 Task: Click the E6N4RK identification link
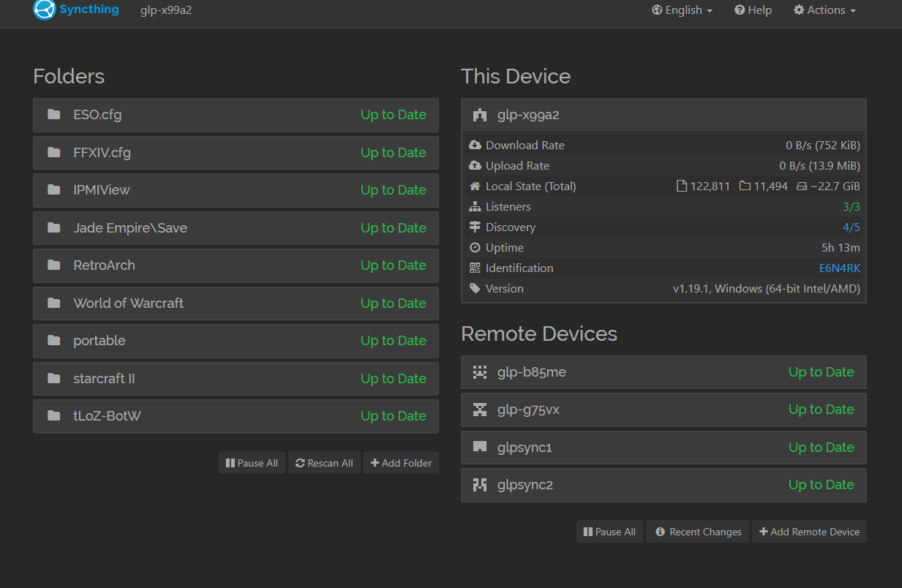(x=840, y=268)
